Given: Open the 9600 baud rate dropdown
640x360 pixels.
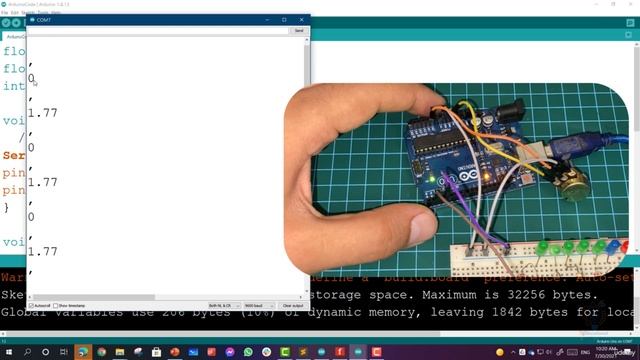Looking at the screenshot, I should click(x=259, y=306).
